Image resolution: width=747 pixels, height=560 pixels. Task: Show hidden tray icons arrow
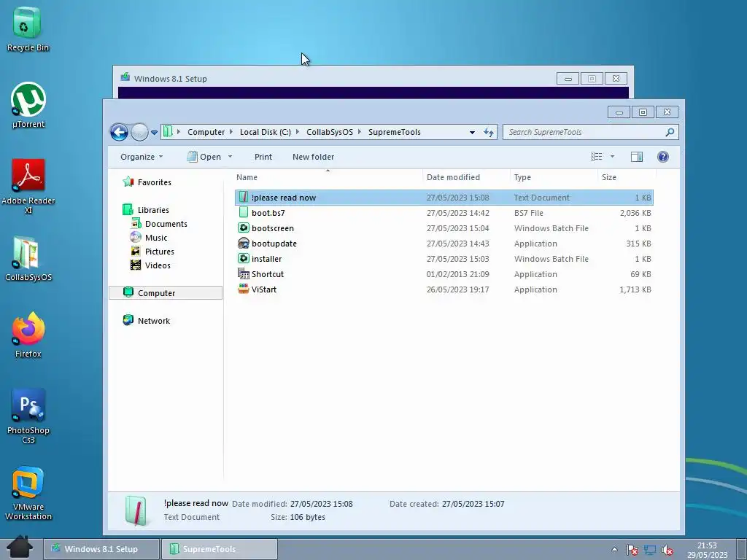point(614,550)
